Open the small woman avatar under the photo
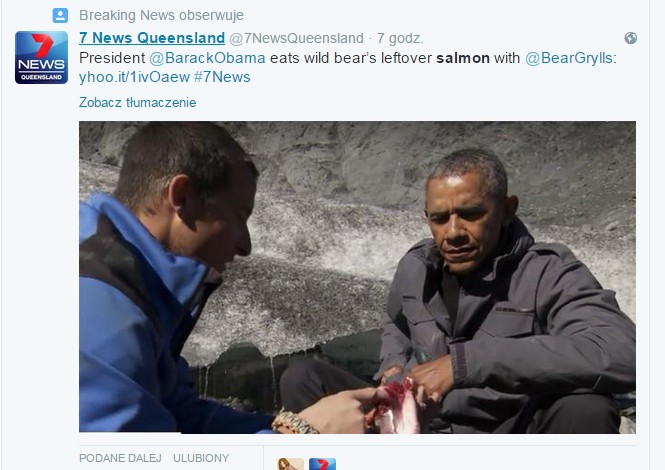This screenshot has height=470, width=665. (291, 464)
